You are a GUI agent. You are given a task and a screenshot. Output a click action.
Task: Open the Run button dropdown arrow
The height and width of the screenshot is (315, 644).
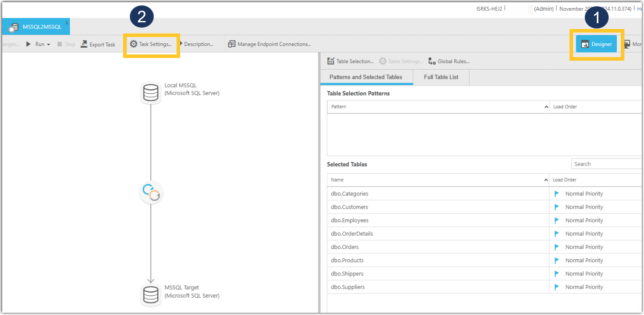49,44
